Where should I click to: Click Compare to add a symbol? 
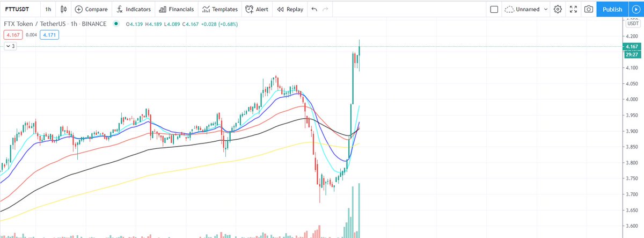(x=92, y=9)
